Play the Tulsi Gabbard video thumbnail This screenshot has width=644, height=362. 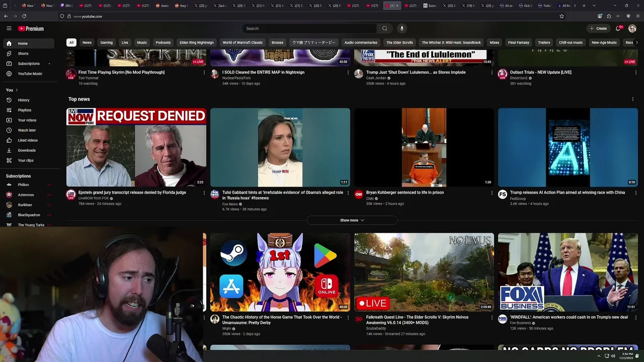click(x=280, y=147)
